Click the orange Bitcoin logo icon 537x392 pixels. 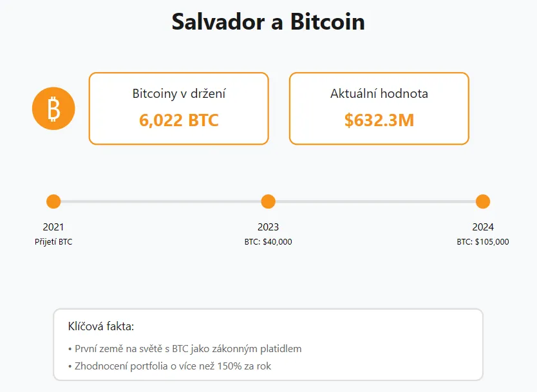[x=53, y=108]
